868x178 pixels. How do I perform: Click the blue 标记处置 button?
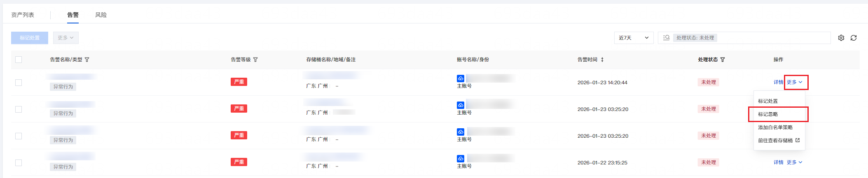pyautogui.click(x=30, y=38)
